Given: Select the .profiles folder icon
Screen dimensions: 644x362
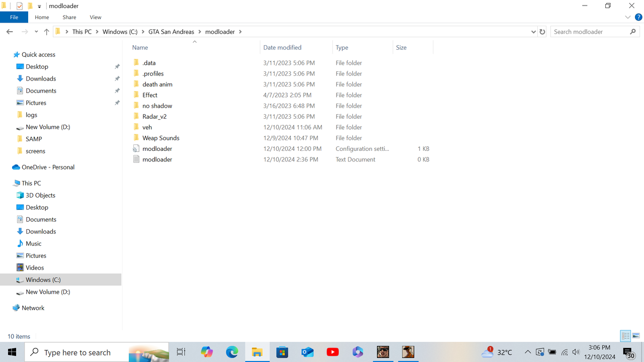Looking at the screenshot, I should pos(136,73).
